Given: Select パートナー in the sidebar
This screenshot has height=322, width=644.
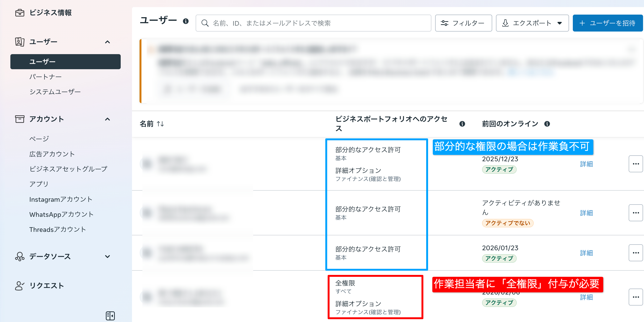Looking at the screenshot, I should pos(46,77).
